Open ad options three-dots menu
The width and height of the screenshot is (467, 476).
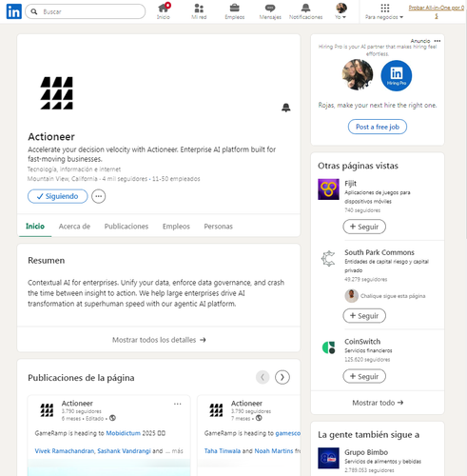tap(438, 41)
